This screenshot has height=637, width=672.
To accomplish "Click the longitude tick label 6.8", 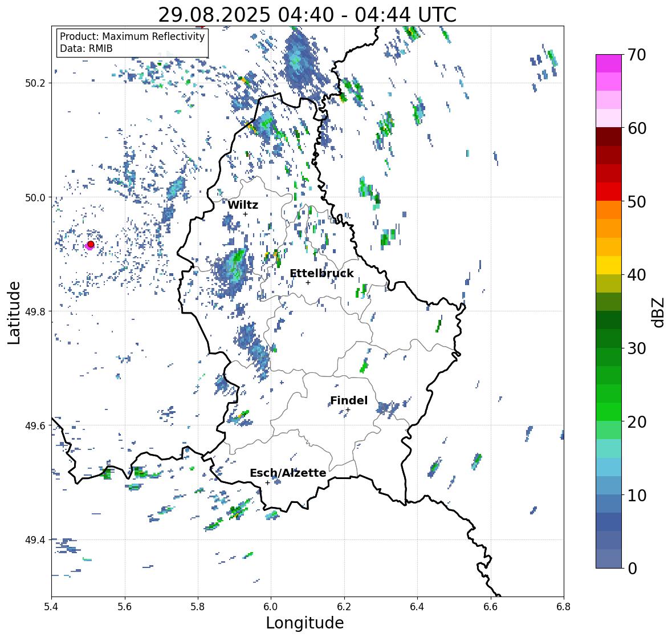I will pyautogui.click(x=563, y=606).
